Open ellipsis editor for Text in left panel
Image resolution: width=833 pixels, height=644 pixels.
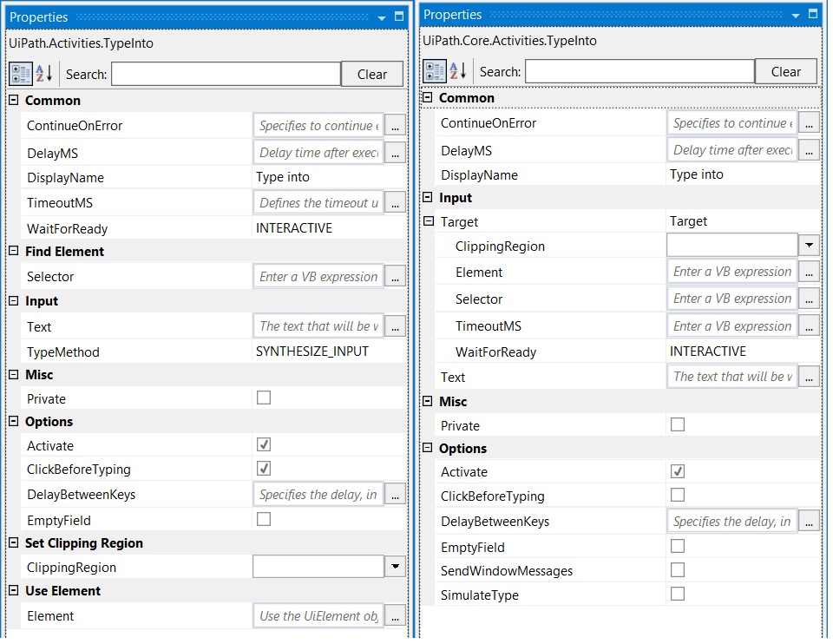[396, 326]
